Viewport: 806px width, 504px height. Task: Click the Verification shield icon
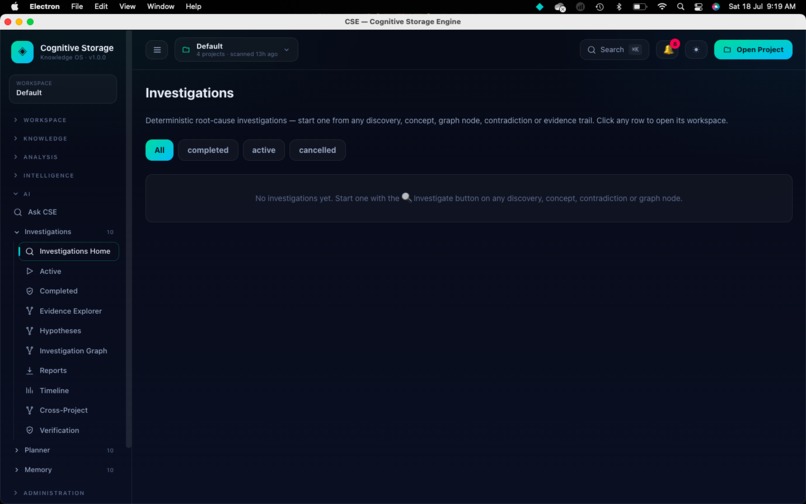(x=30, y=430)
